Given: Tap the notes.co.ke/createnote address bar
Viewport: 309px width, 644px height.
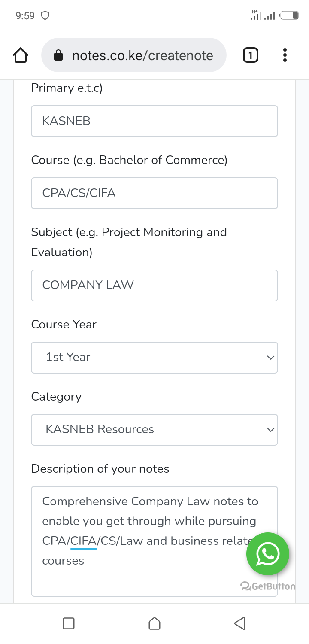Looking at the screenshot, I should pyautogui.click(x=142, y=55).
